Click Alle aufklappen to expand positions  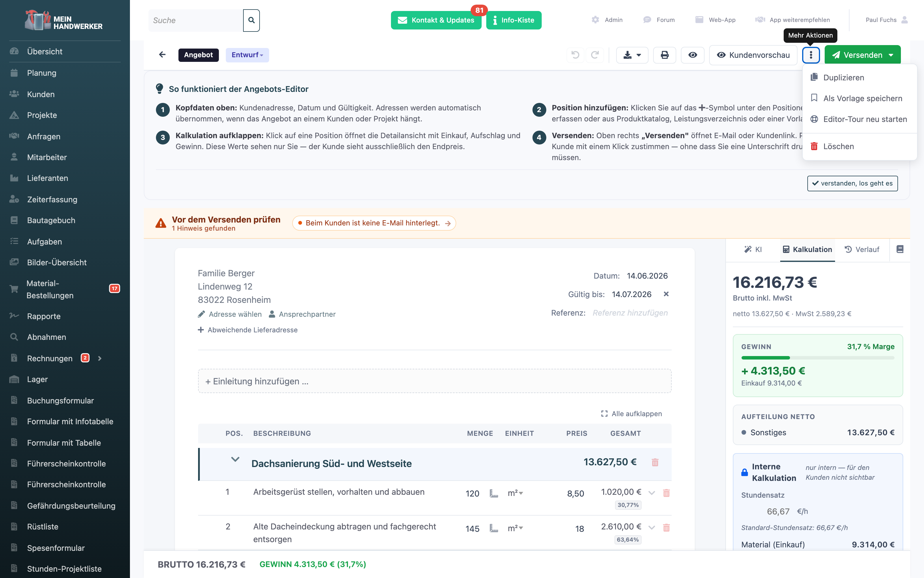pos(631,414)
